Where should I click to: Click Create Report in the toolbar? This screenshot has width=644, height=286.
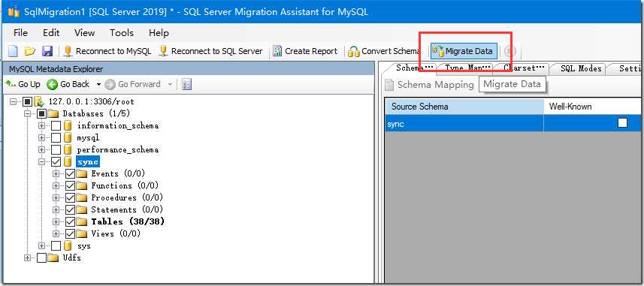(305, 51)
